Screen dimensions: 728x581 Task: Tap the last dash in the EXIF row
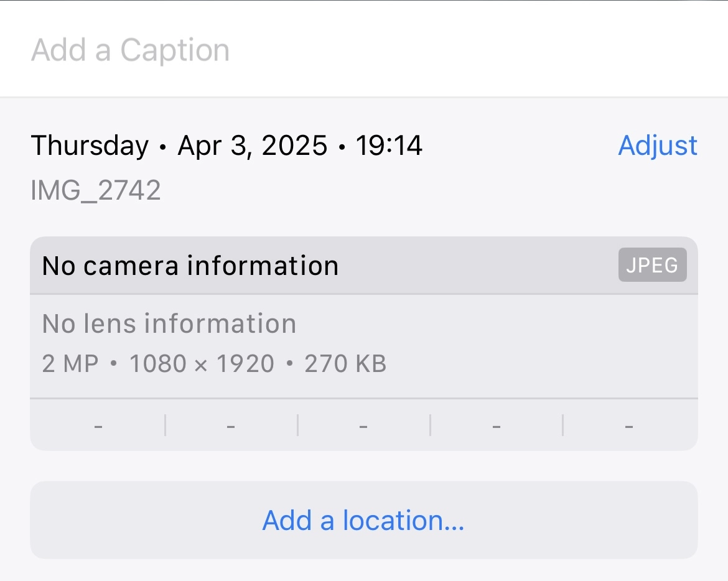(629, 427)
